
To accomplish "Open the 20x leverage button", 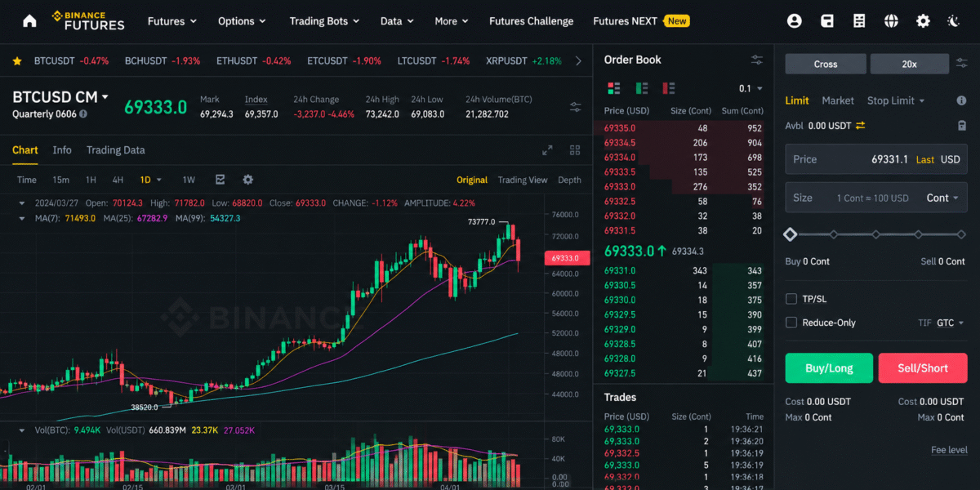I will [x=909, y=64].
